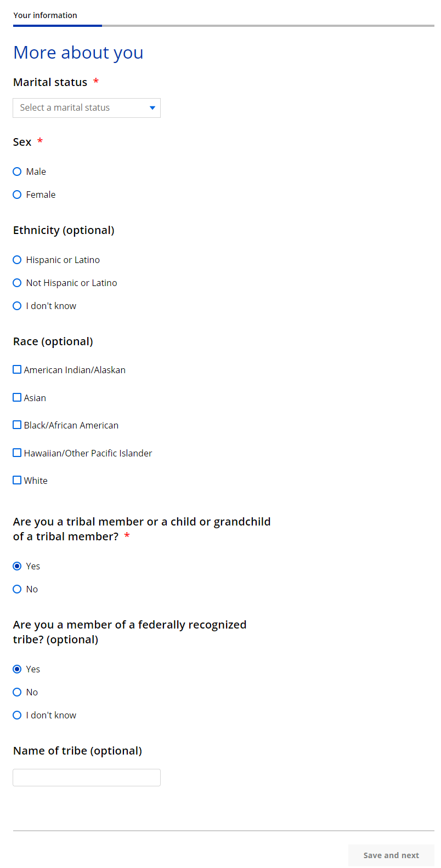Tick the Black/African American checkbox

[x=17, y=425]
